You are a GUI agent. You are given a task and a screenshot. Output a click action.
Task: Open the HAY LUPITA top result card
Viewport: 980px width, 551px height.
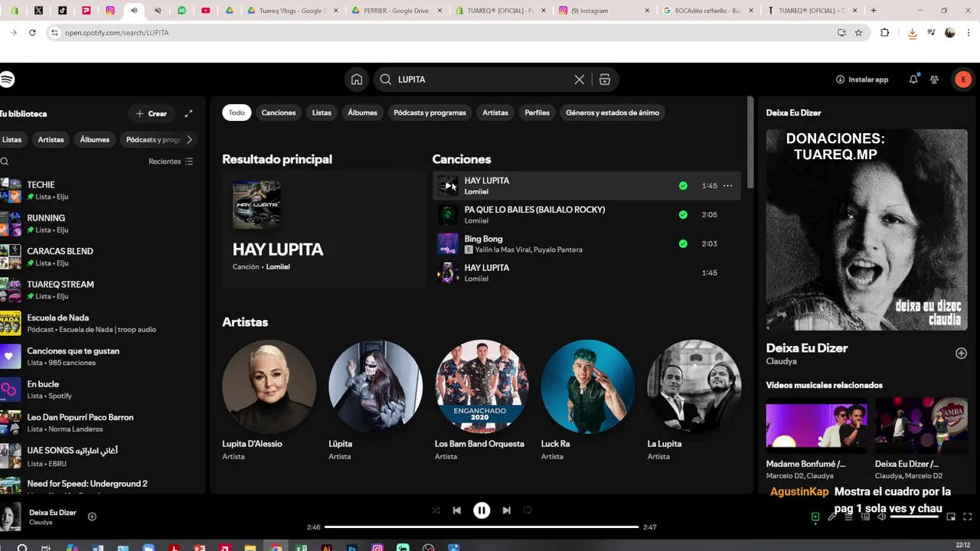click(x=324, y=230)
